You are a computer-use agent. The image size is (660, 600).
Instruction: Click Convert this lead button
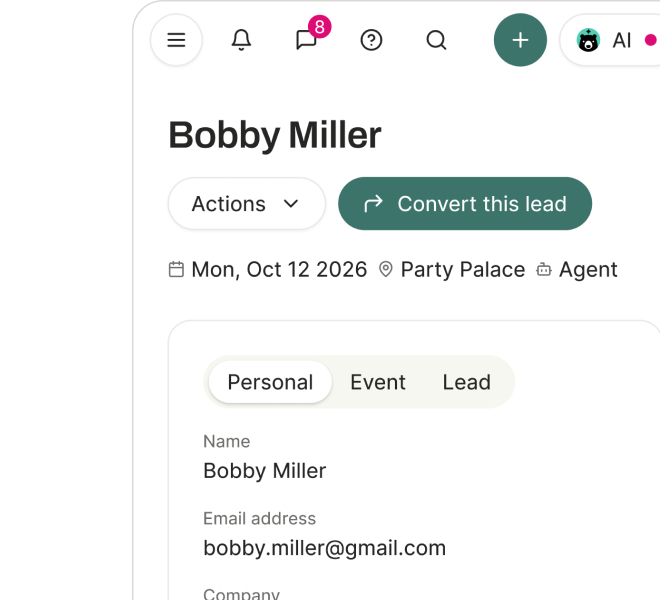click(465, 204)
